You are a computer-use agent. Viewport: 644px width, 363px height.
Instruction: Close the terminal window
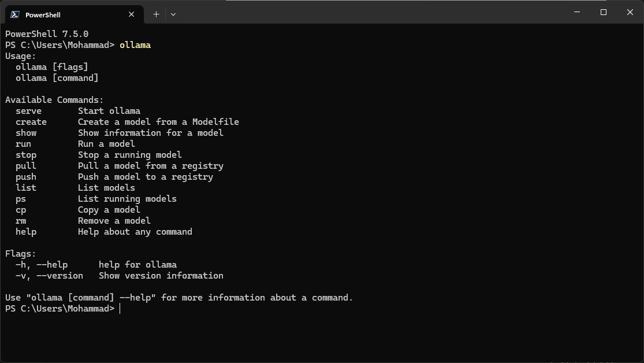pyautogui.click(x=630, y=12)
